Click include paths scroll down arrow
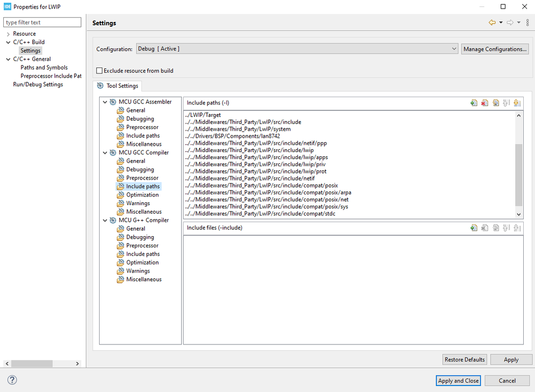Image resolution: width=535 pixels, height=392 pixels. point(518,214)
